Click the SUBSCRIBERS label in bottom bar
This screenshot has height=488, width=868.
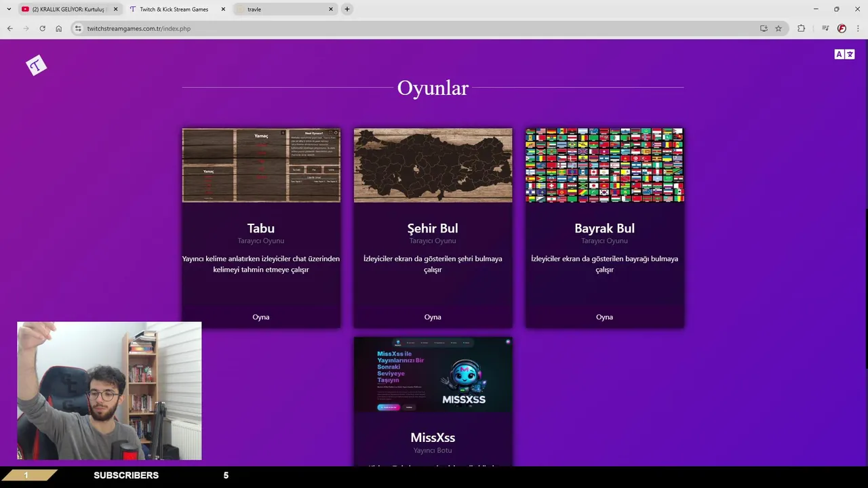click(126, 475)
